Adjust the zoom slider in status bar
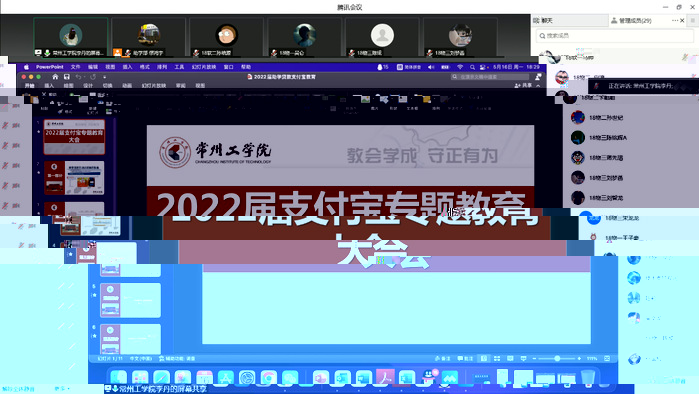Image resolution: width=699 pixels, height=394 pixels. point(557,358)
